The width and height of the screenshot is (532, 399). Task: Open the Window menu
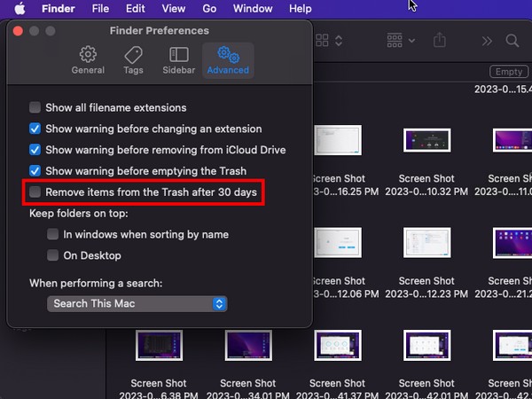pos(253,9)
